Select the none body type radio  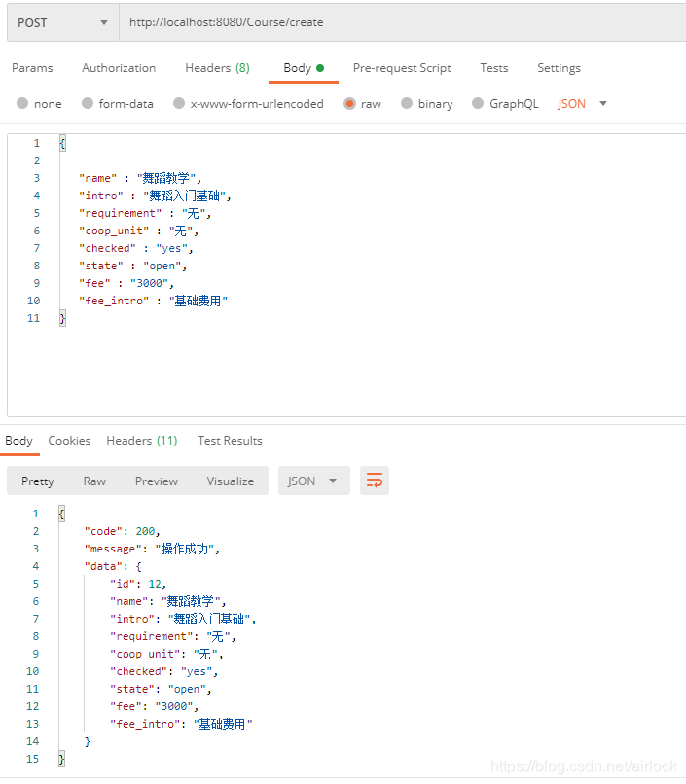tap(23, 104)
